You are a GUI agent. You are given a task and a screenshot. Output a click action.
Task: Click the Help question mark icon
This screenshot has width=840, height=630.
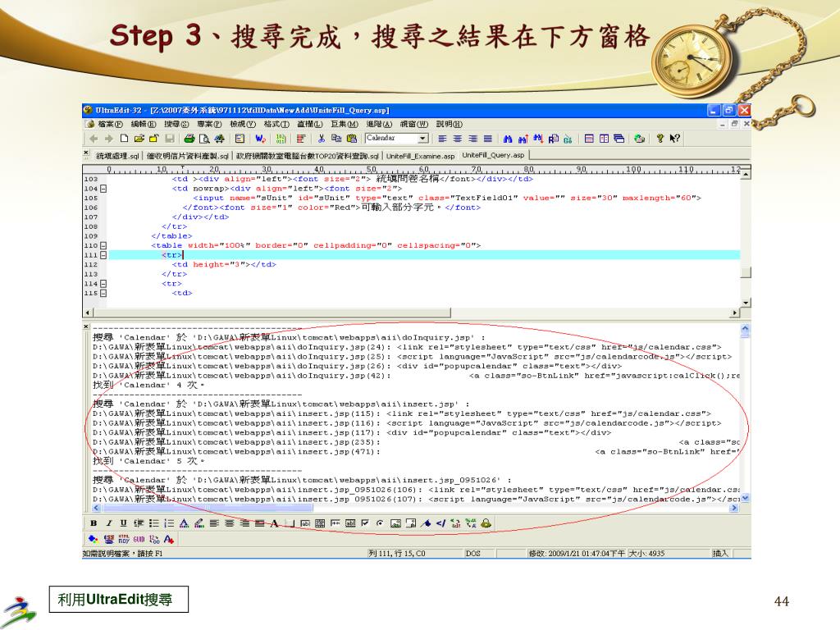(660, 139)
